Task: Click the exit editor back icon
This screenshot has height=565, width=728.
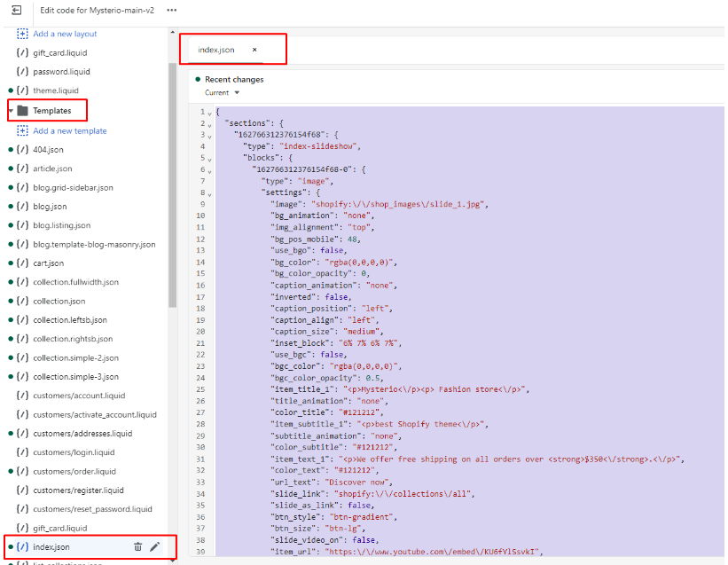Action: tap(16, 11)
